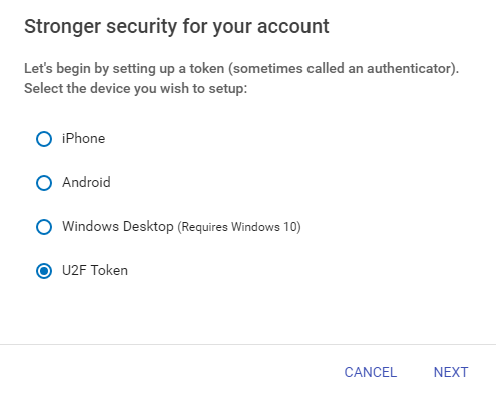Click the U2F Token label text
Image resolution: width=498 pixels, height=398 pixels.
[x=95, y=270]
